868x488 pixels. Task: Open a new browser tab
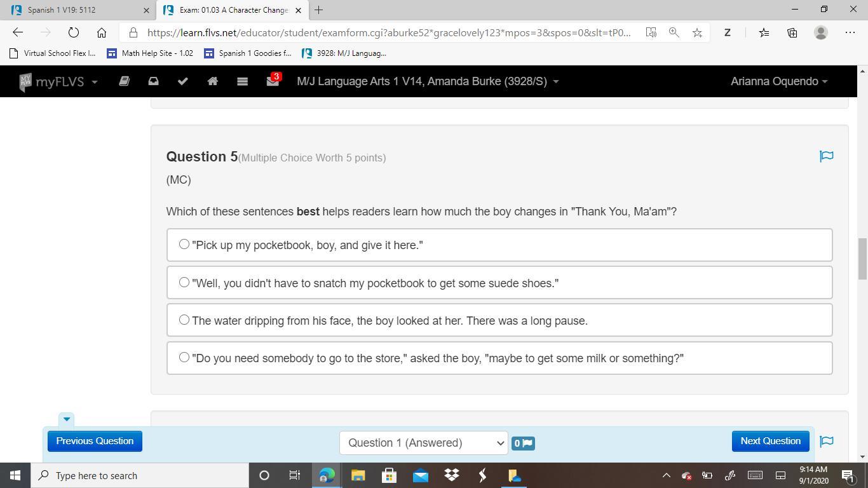318,10
